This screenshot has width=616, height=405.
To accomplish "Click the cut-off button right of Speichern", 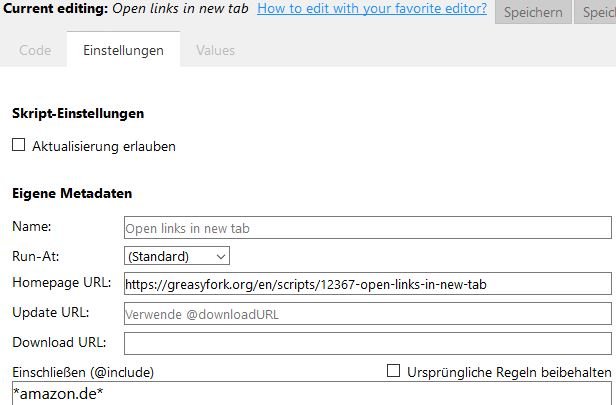I will click(600, 11).
